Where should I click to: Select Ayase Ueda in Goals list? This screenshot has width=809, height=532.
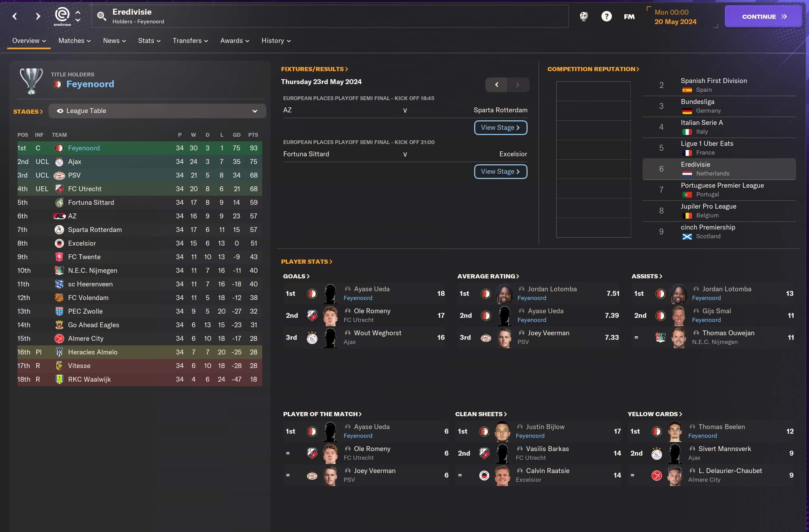click(x=365, y=294)
